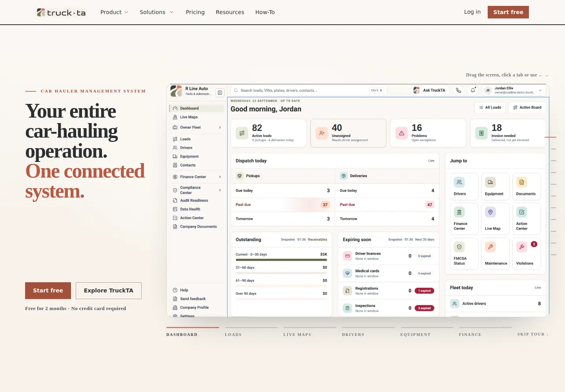The height and width of the screenshot is (392, 565).
Task: Open Equipment tile in Jump to
Action: pyautogui.click(x=495, y=187)
